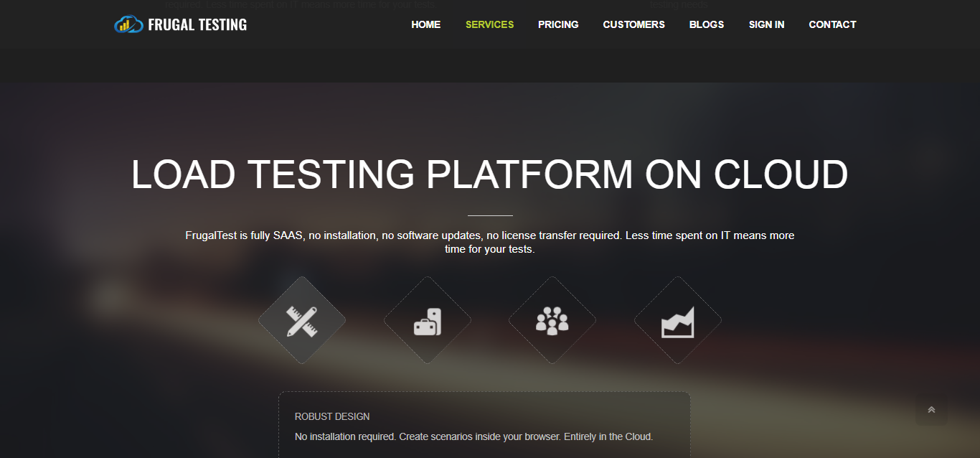This screenshot has height=458, width=980.
Task: Open the Customers menu item
Action: point(634,24)
